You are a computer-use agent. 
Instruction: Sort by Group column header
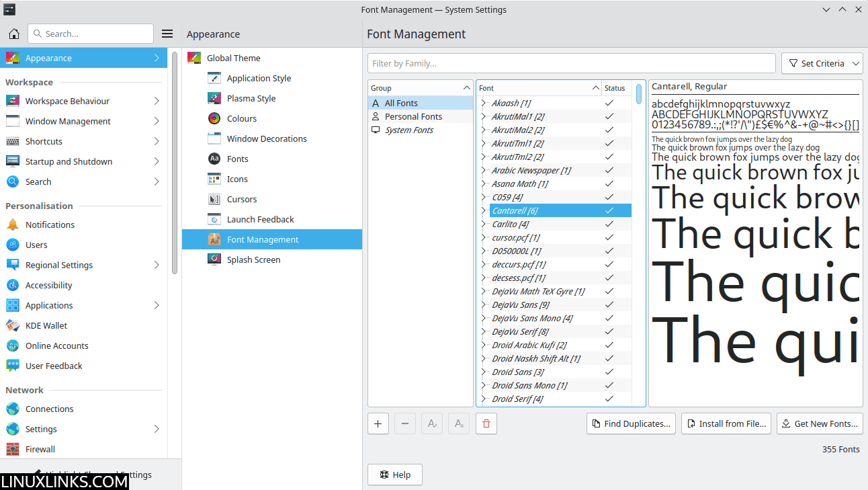tap(421, 88)
